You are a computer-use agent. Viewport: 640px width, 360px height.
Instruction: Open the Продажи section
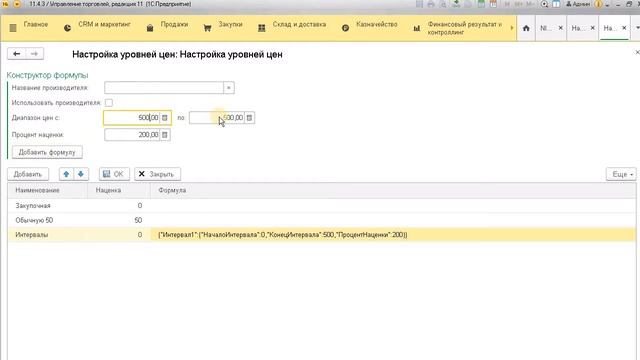(174, 24)
